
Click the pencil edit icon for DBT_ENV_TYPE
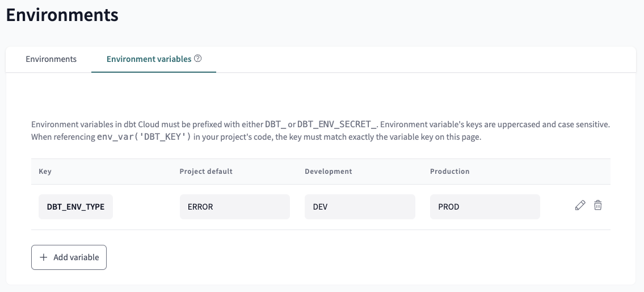click(580, 206)
